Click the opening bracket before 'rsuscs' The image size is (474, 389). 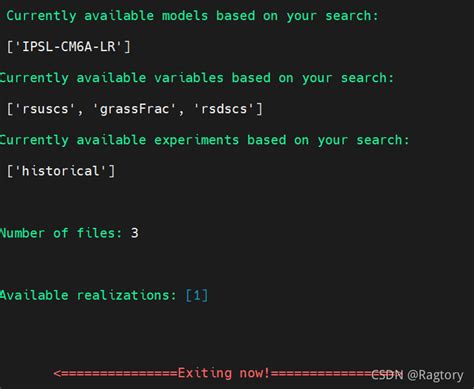(x=10, y=109)
